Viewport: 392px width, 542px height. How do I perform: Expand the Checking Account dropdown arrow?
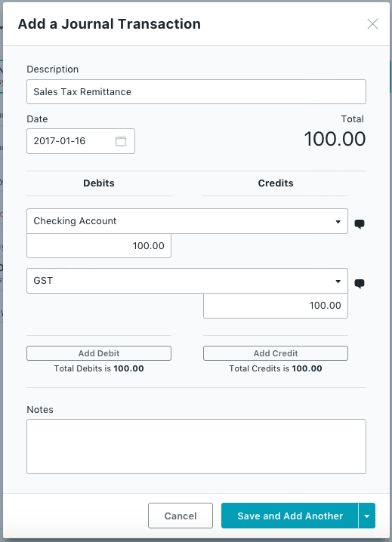(338, 222)
